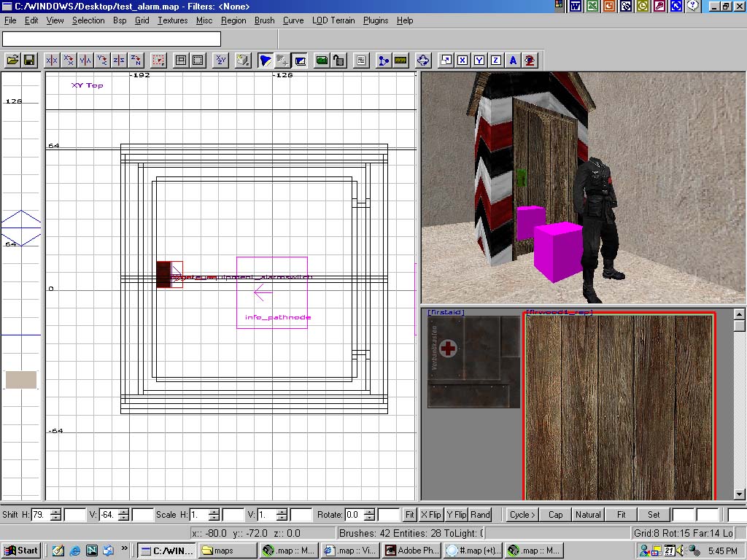
Task: Open the Textures menu
Action: point(172,20)
